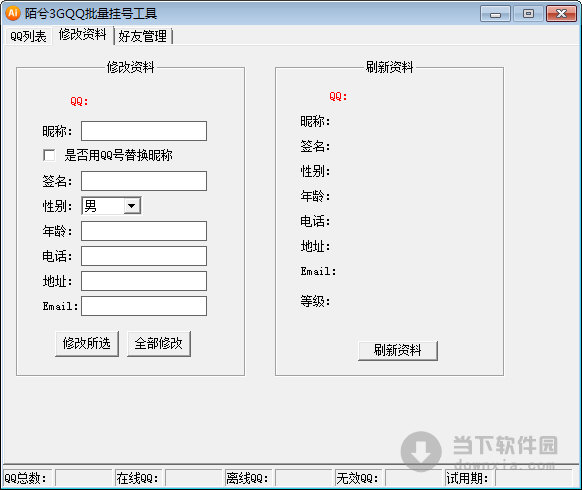Click the QQ总数 status field

click(x=84, y=478)
